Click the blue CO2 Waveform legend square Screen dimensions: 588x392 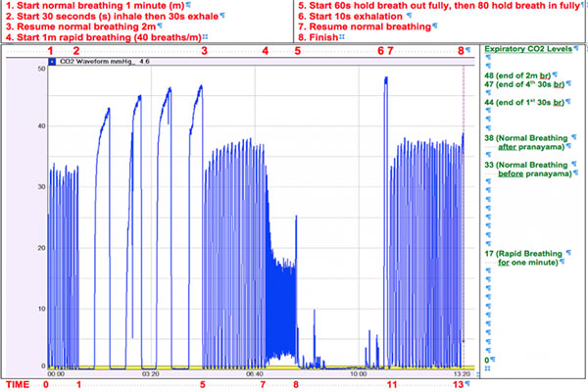(x=51, y=62)
